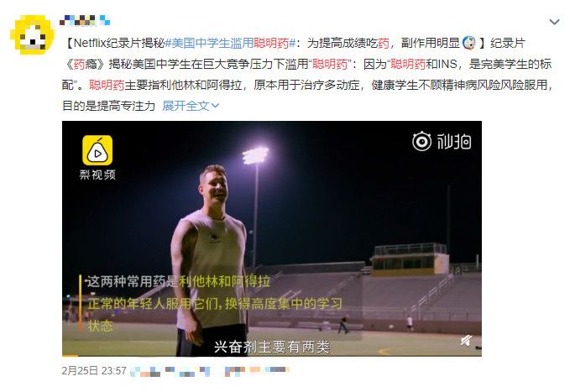
Task: Click red 聪明药 before 主要指利他林
Action: (x=107, y=85)
